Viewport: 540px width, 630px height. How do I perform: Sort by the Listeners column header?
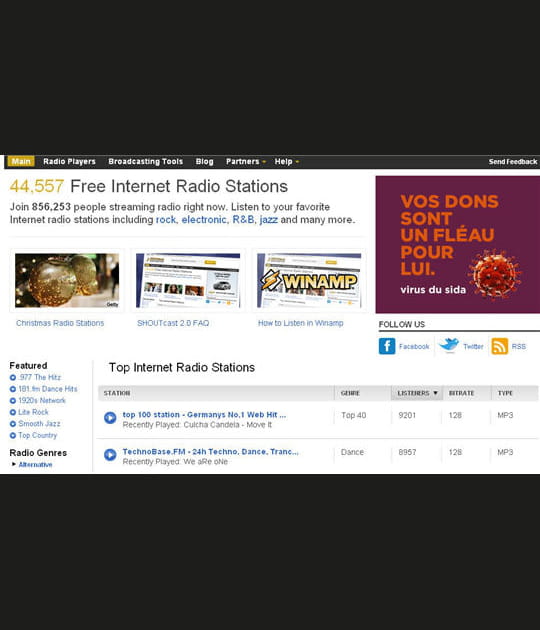pyautogui.click(x=417, y=393)
